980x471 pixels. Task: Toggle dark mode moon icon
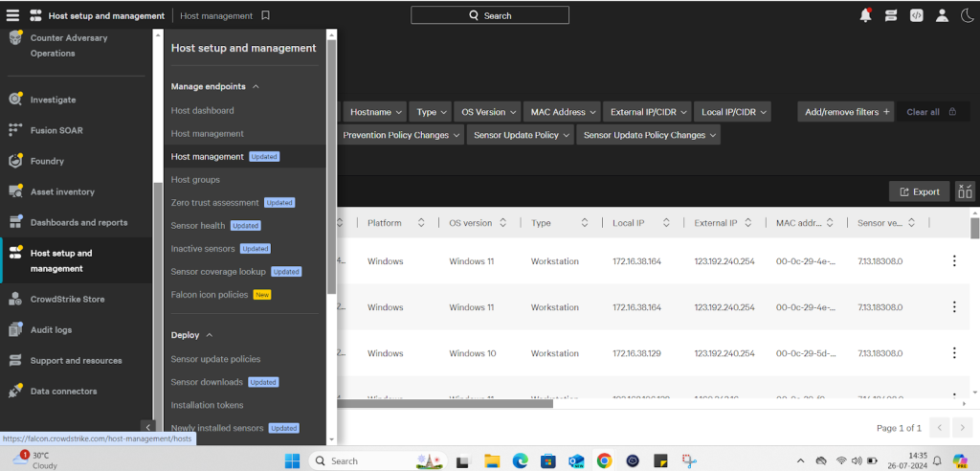point(967,15)
